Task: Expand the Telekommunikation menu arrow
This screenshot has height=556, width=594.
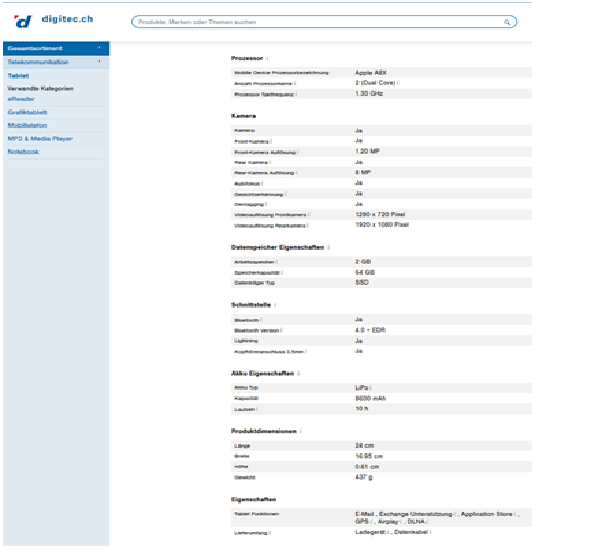Action: 99,61
